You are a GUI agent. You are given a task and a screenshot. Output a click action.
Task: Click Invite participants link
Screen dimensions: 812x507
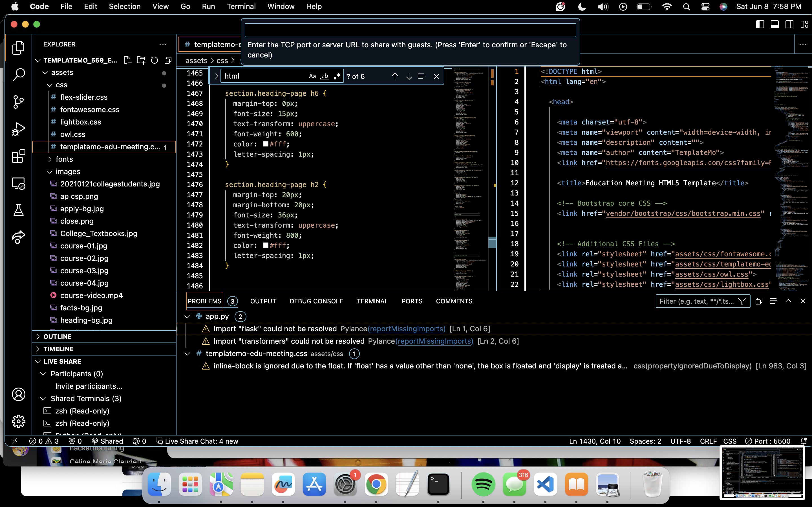click(89, 386)
